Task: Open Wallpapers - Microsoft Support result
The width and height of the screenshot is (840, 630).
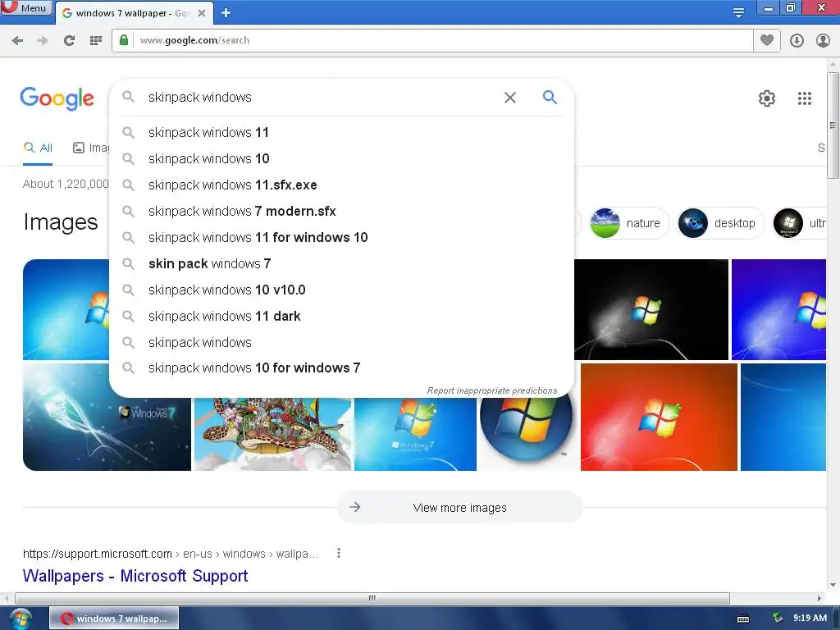Action: click(135, 576)
